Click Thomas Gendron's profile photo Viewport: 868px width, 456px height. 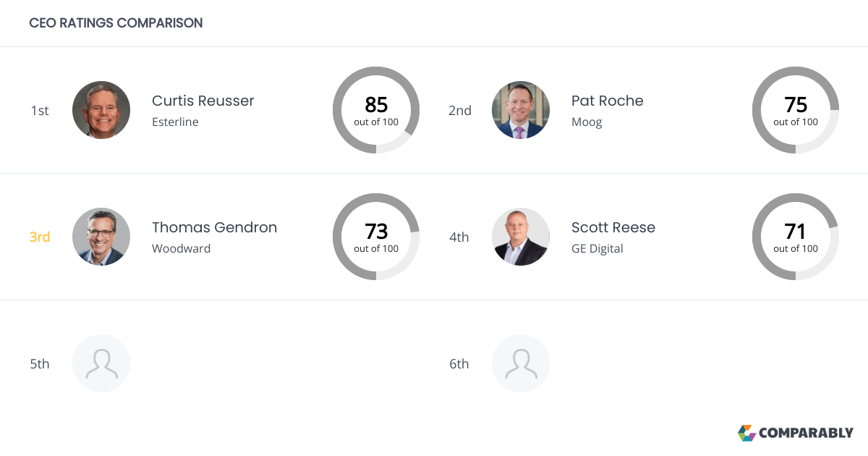click(101, 237)
